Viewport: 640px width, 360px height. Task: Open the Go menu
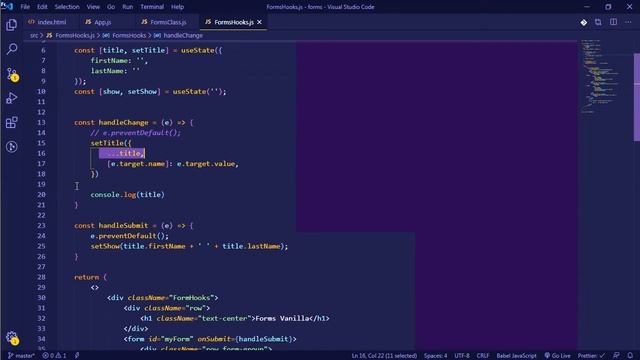pos(111,7)
